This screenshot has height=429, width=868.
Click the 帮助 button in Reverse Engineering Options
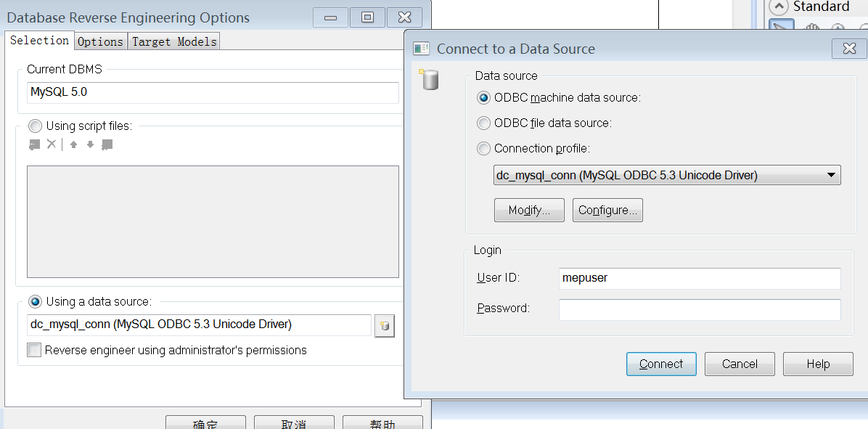click(x=382, y=423)
